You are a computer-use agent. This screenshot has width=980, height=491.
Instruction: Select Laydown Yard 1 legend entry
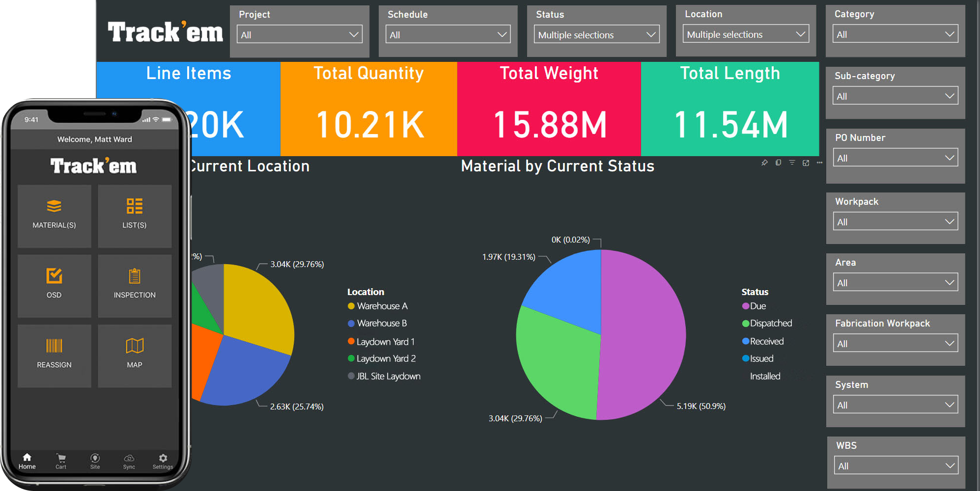point(381,342)
